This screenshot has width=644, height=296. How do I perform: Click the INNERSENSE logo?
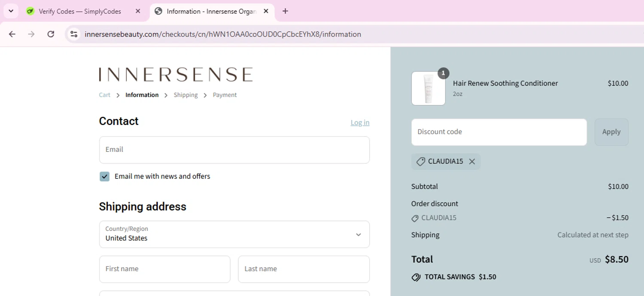point(176,75)
